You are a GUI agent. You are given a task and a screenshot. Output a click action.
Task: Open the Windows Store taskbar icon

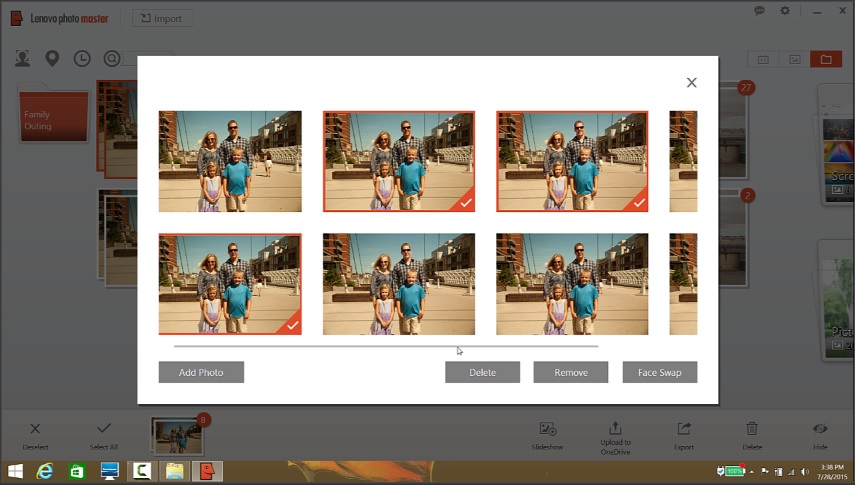click(x=77, y=471)
